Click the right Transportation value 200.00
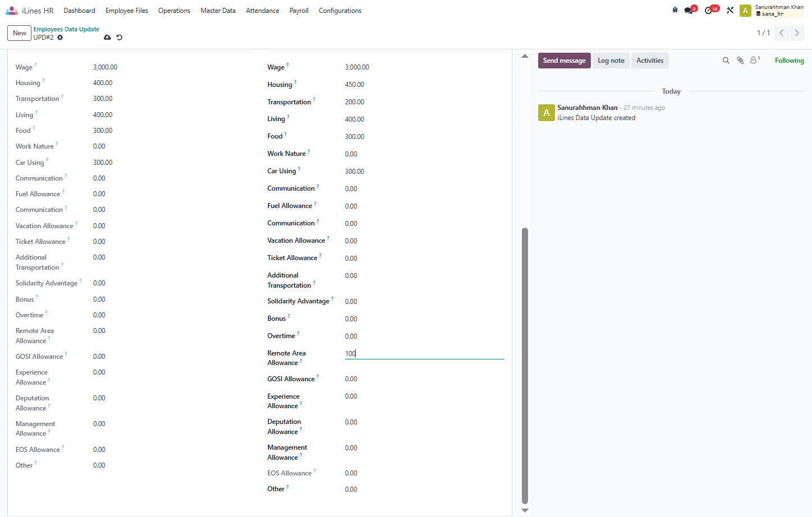This screenshot has height=517, width=812. [355, 102]
